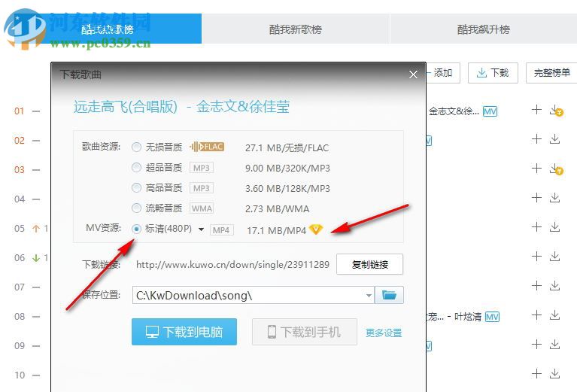
Task: Download song 02 via download icon
Action: click(554, 139)
